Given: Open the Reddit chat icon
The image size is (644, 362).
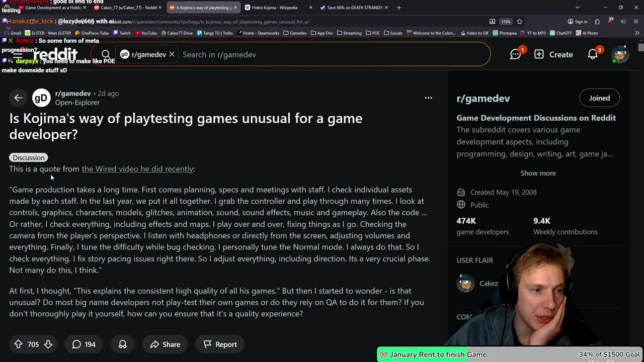Looking at the screenshot, I should tap(515, 54).
